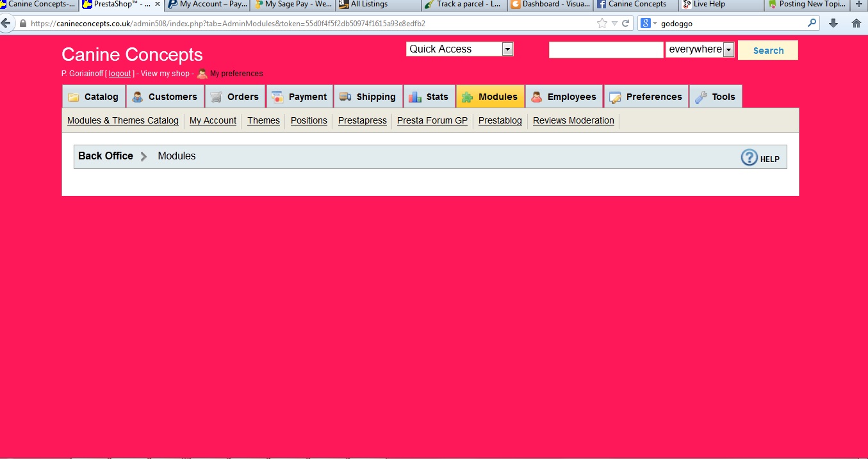The width and height of the screenshot is (868, 459).
Task: Open a new browser tab with plus
Action: coord(860,4)
